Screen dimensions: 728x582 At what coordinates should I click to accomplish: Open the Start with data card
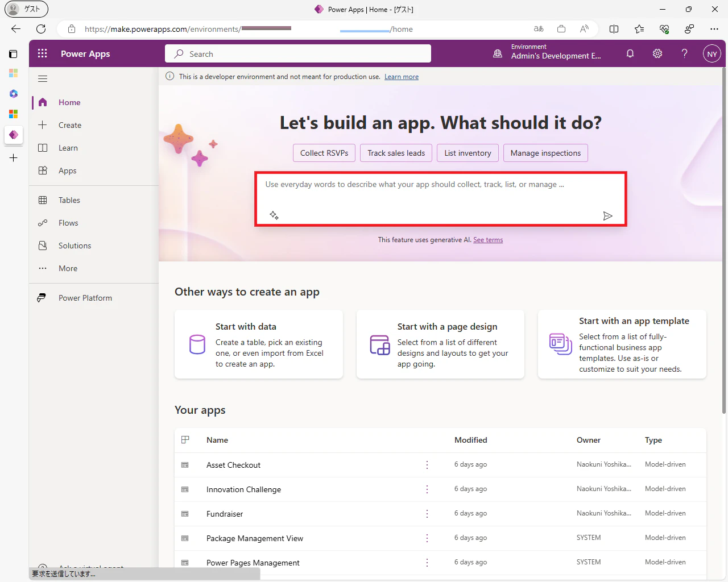coord(259,344)
